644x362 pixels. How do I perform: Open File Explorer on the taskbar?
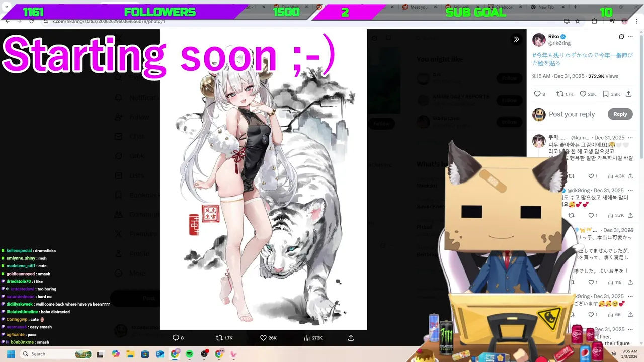pyautogui.click(x=130, y=354)
